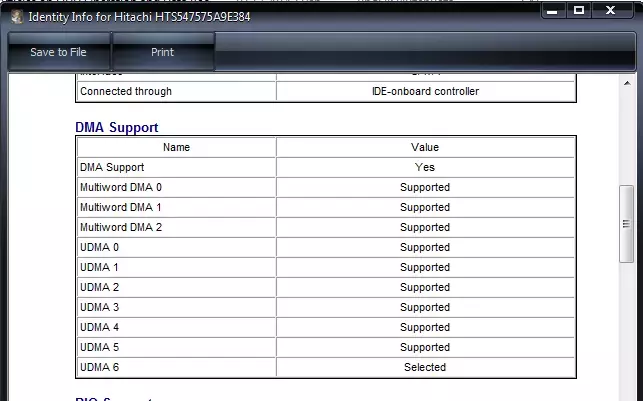Screen dimensions: 643x401
Task: Click the application icon in title bar
Action: (x=17, y=17)
